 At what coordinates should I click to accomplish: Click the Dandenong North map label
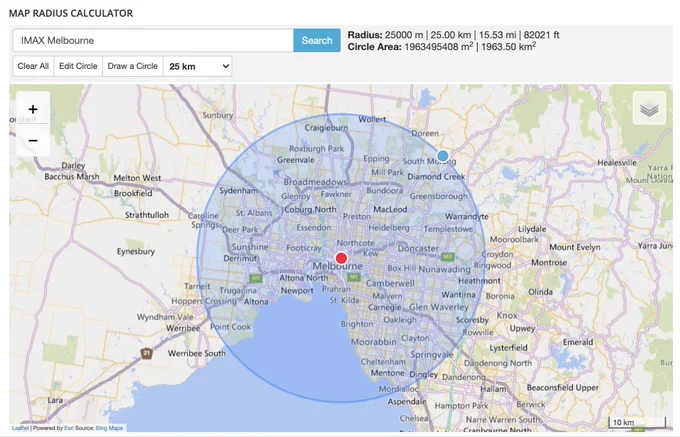498,363
